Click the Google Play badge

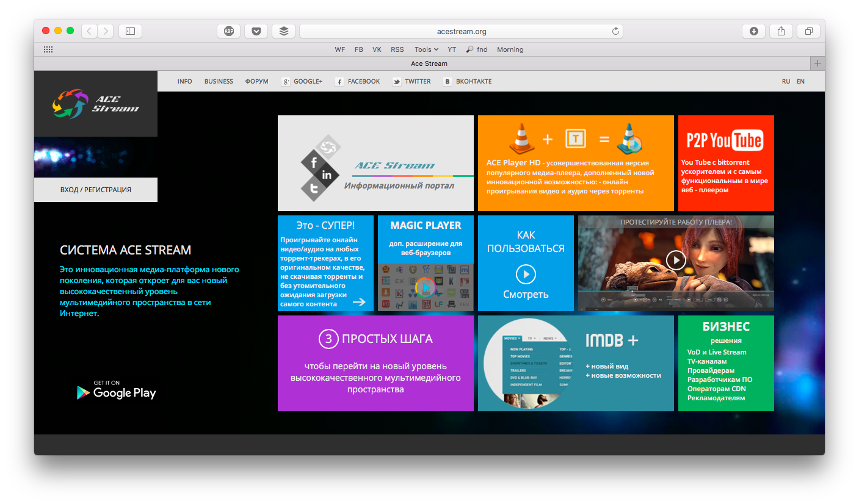[x=116, y=390]
